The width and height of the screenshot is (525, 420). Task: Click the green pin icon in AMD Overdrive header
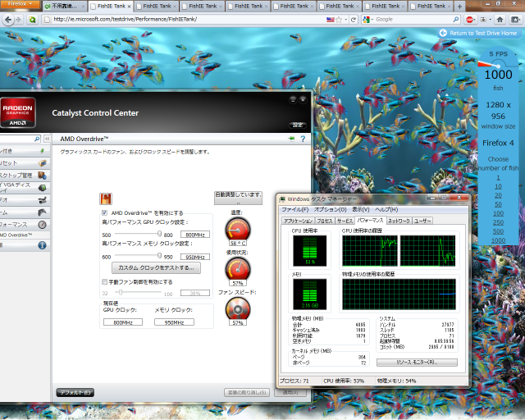point(292,139)
